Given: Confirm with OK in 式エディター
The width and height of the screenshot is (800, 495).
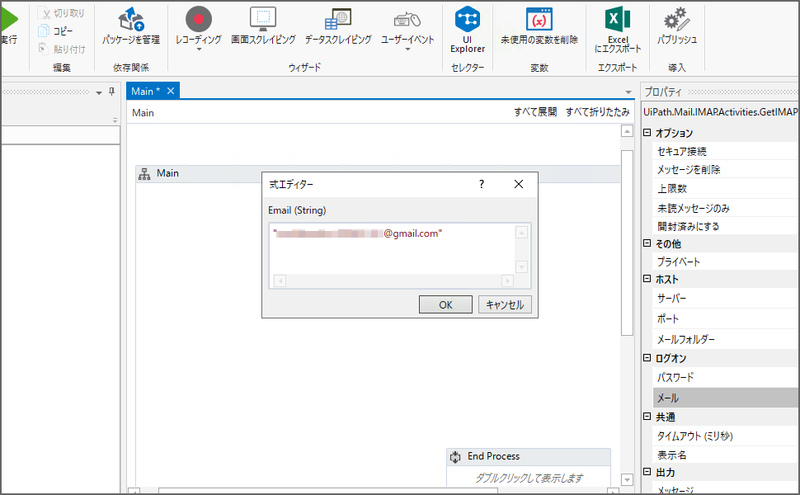Looking at the screenshot, I should pos(445,305).
